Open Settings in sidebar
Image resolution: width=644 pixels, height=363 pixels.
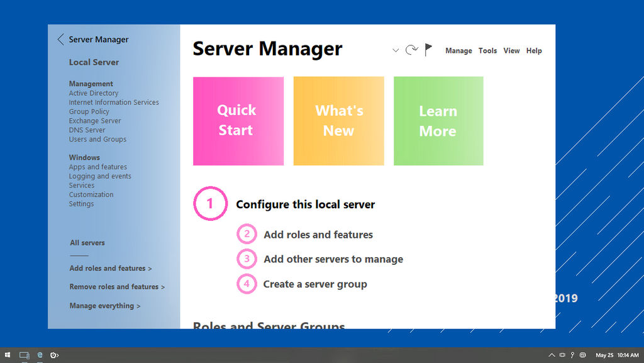[81, 204]
